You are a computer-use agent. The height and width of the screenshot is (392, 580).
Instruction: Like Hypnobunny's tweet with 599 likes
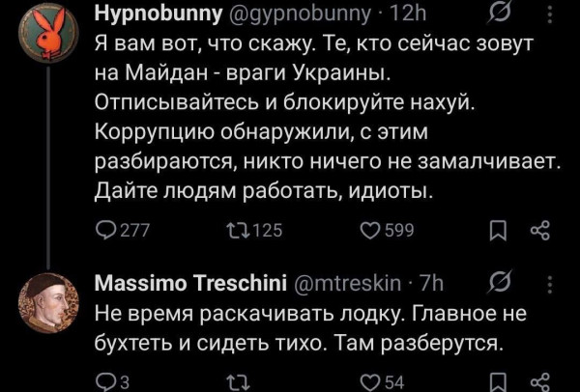click(366, 231)
